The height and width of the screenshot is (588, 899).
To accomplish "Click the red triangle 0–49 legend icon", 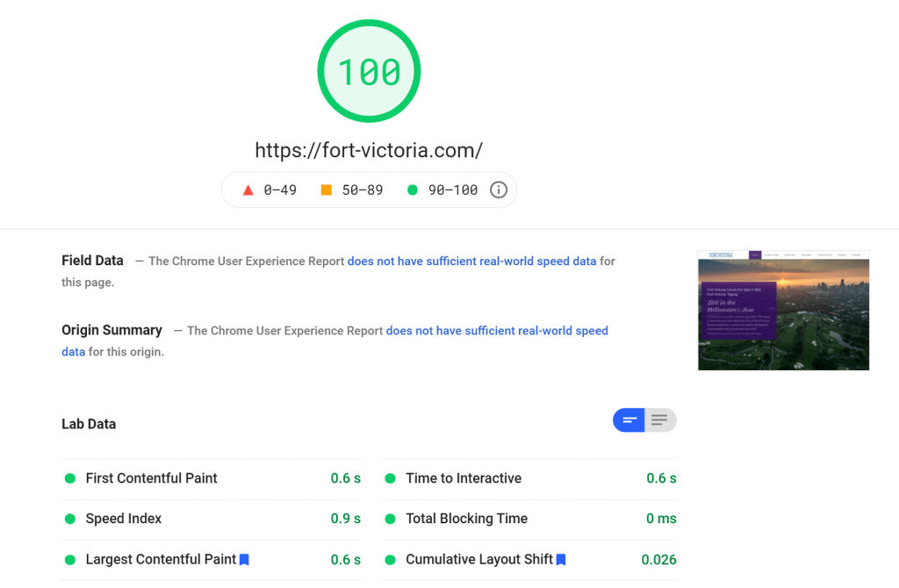I will (248, 190).
